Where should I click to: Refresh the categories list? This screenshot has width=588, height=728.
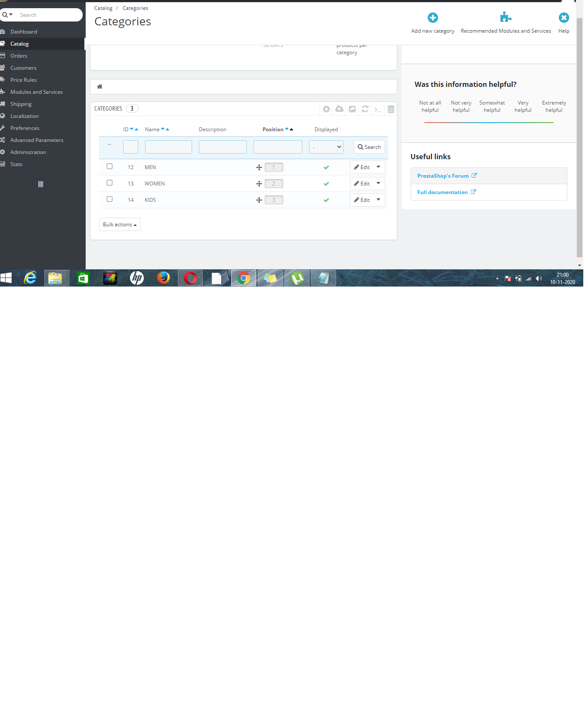pos(365,109)
